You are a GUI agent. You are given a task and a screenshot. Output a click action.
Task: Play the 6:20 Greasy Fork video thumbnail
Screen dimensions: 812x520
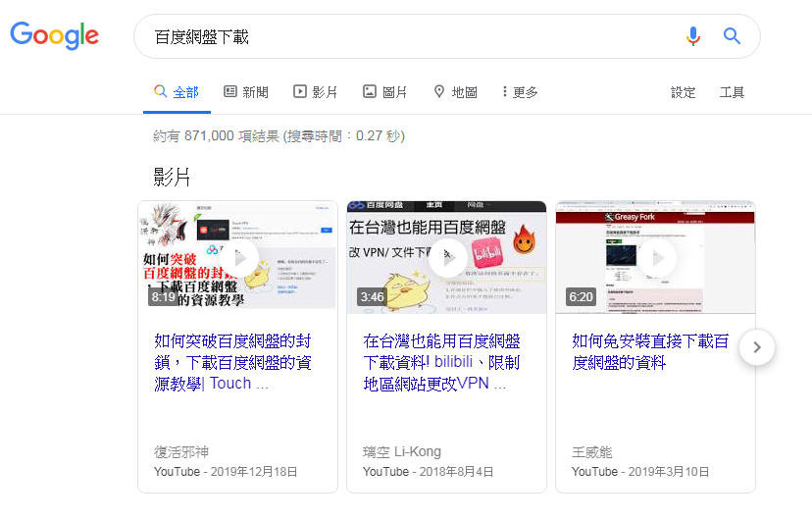[x=656, y=257]
